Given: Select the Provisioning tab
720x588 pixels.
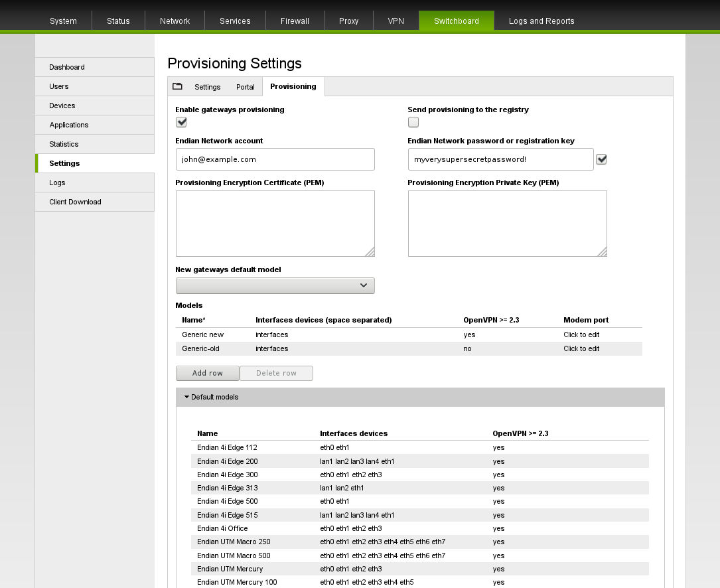Looking at the screenshot, I should [x=293, y=86].
